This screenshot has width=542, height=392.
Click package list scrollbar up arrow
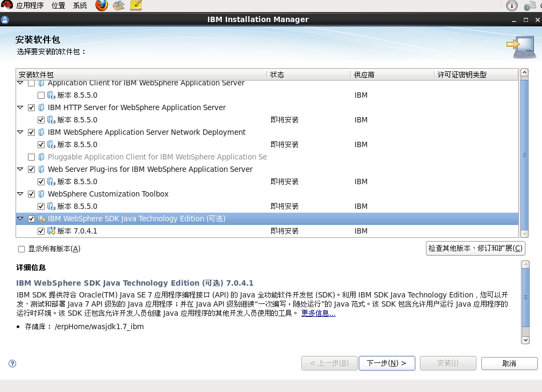pyautogui.click(x=524, y=72)
